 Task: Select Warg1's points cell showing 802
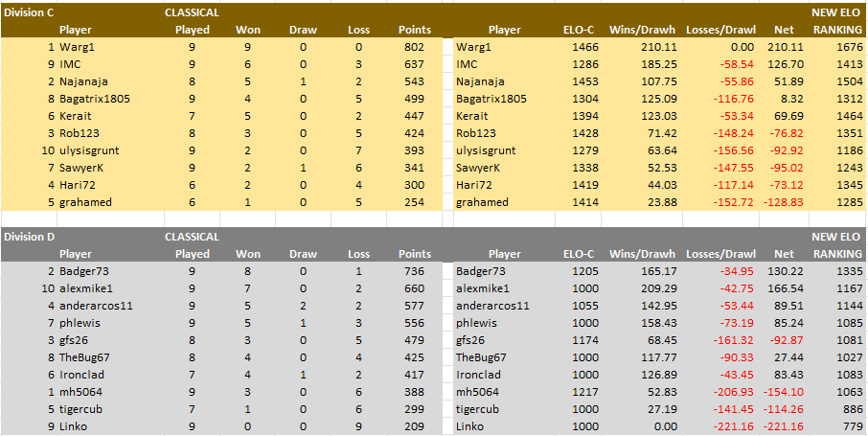(414, 47)
